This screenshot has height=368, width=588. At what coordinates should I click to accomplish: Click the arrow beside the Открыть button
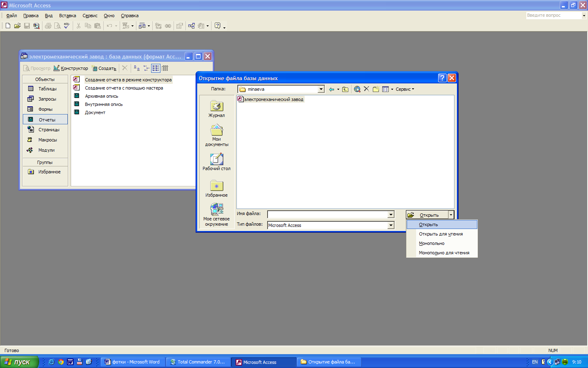coord(451,215)
